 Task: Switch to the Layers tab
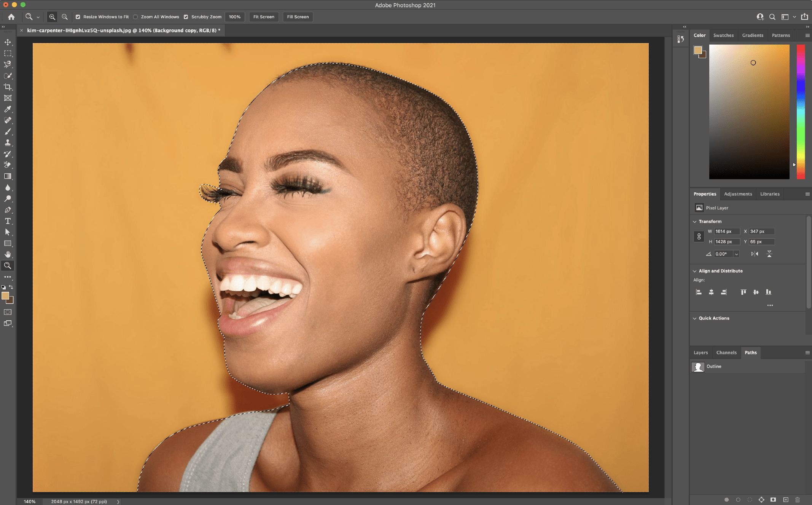[701, 352]
